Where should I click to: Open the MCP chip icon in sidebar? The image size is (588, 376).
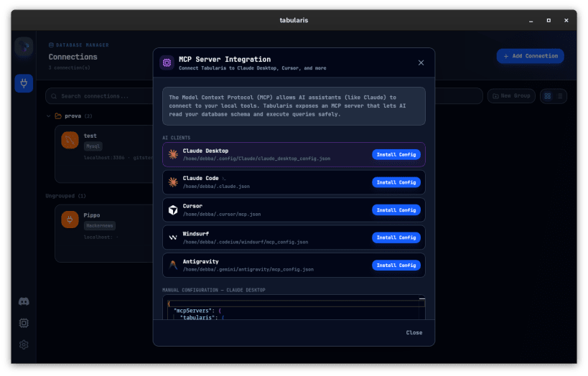click(24, 323)
